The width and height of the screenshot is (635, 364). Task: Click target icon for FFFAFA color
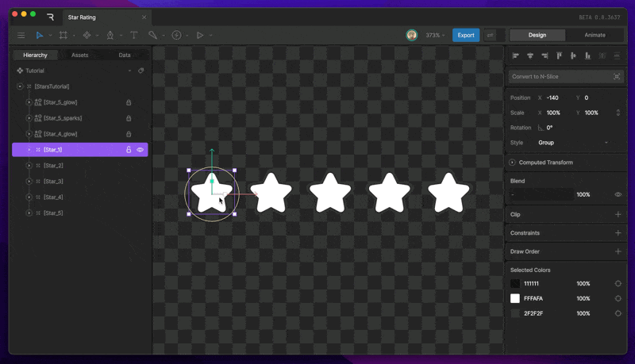coord(618,298)
